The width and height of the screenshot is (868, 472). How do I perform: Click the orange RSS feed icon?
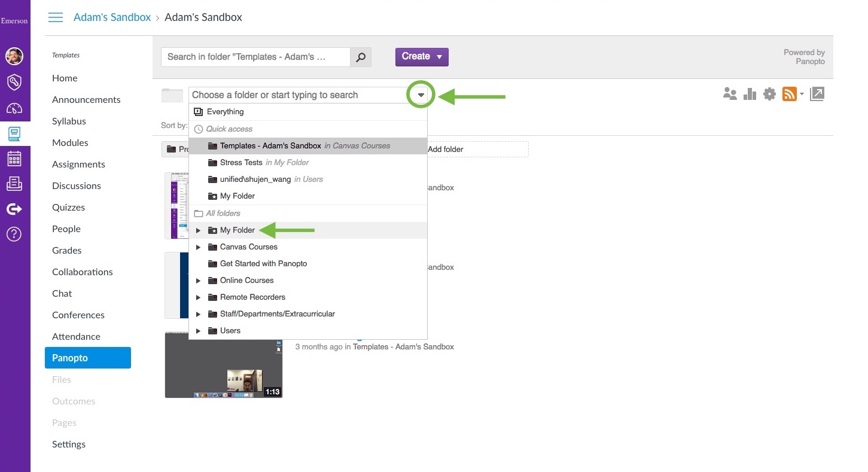click(790, 94)
